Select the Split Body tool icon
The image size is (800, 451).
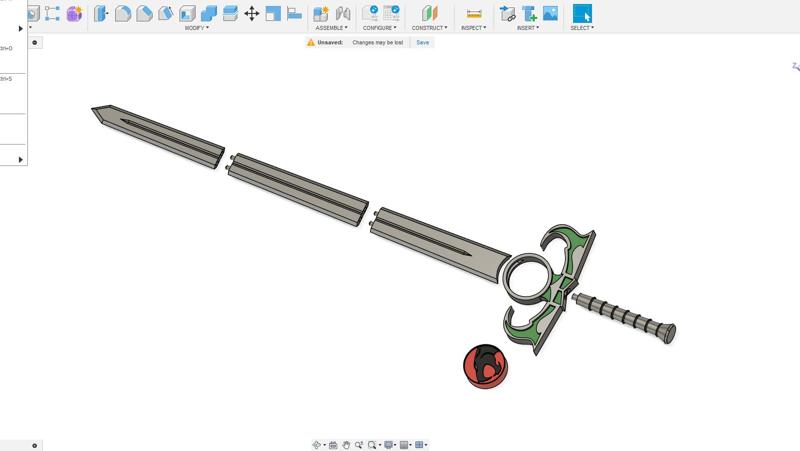[x=273, y=14]
